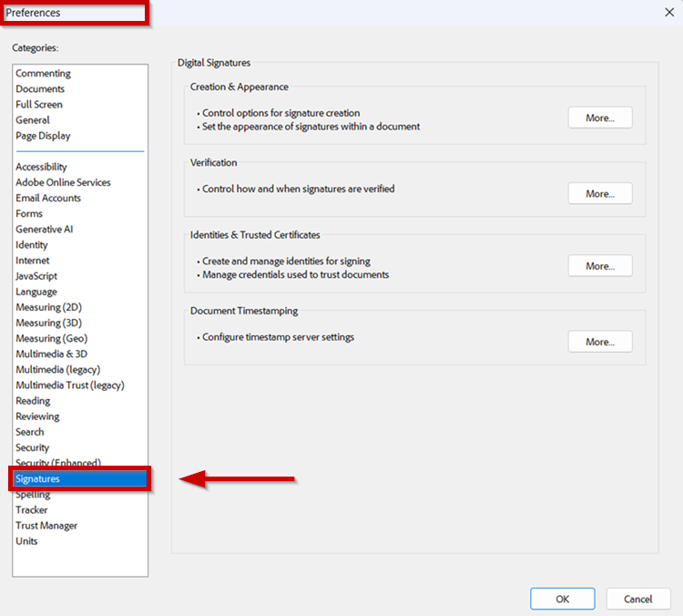The height and width of the screenshot is (616, 683).
Task: Open the Accessibility preferences category
Action: click(41, 167)
